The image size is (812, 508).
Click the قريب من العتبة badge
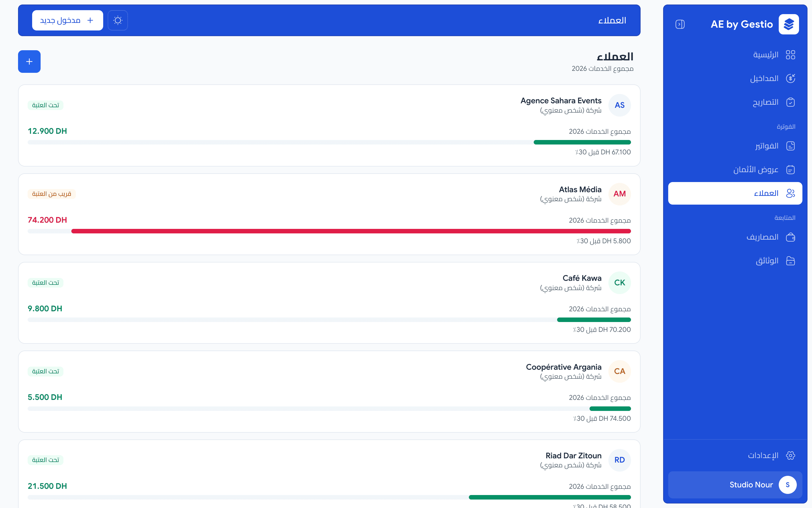[x=52, y=194]
